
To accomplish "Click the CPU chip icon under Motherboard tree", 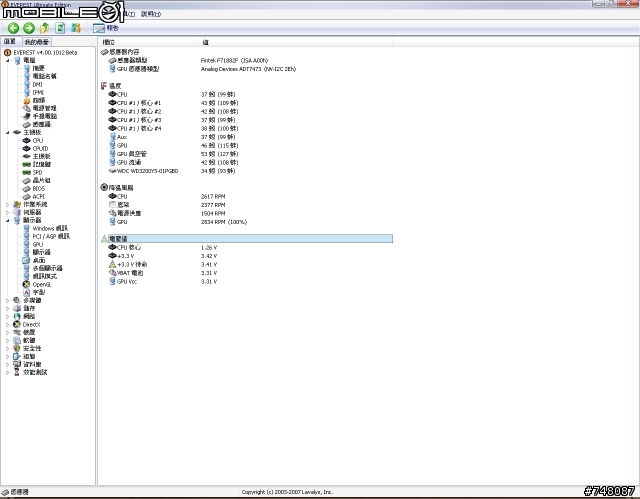I will pyautogui.click(x=27, y=140).
